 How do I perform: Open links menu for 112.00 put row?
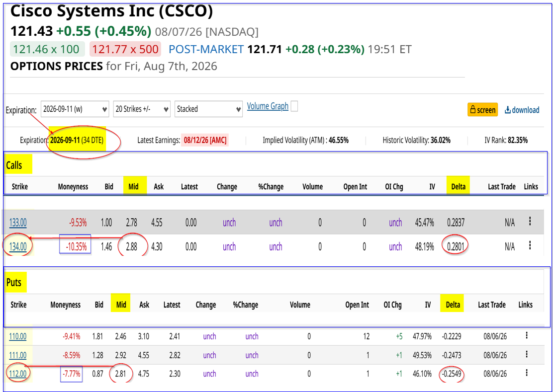tap(527, 373)
